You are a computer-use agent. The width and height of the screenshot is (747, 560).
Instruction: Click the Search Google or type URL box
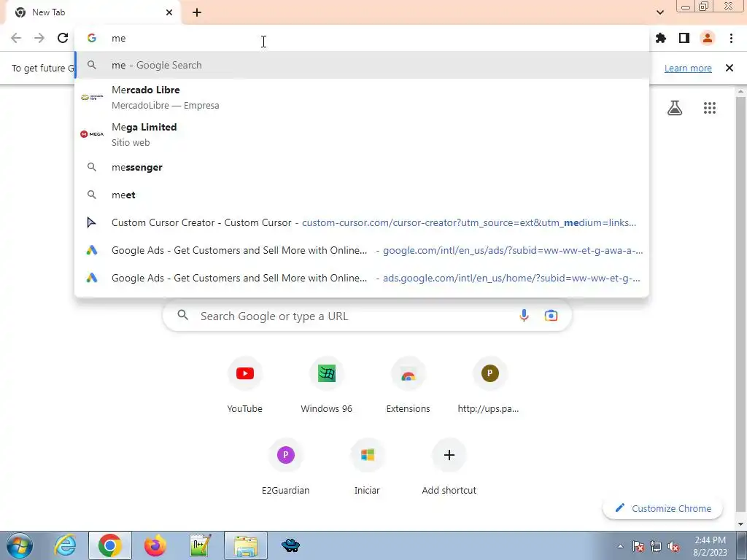tap(367, 316)
